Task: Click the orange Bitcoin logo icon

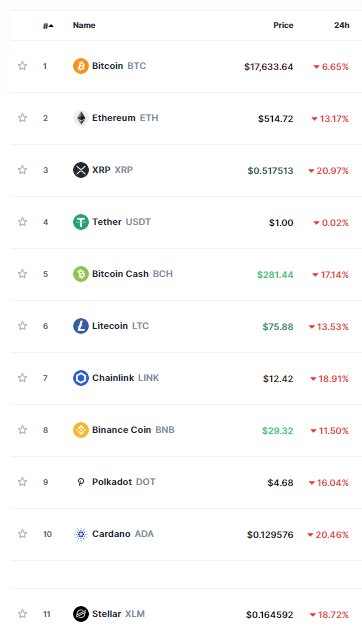Action: click(x=81, y=66)
